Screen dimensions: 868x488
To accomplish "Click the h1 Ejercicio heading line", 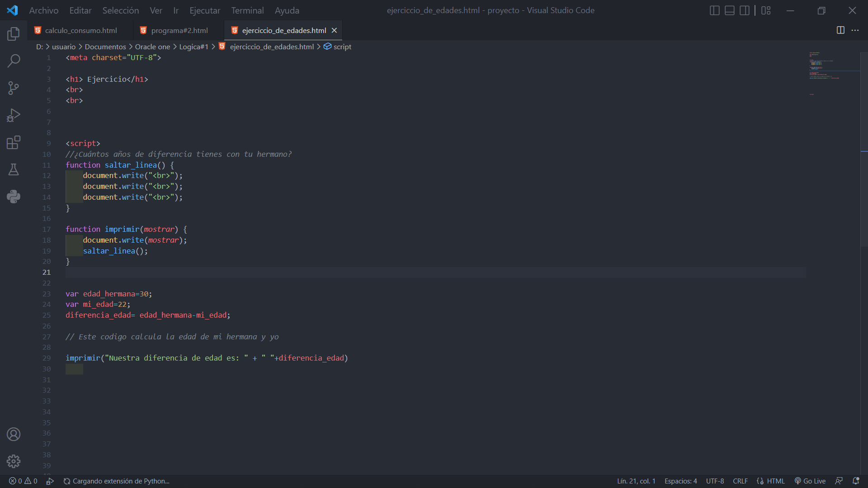I will pyautogui.click(x=107, y=80).
